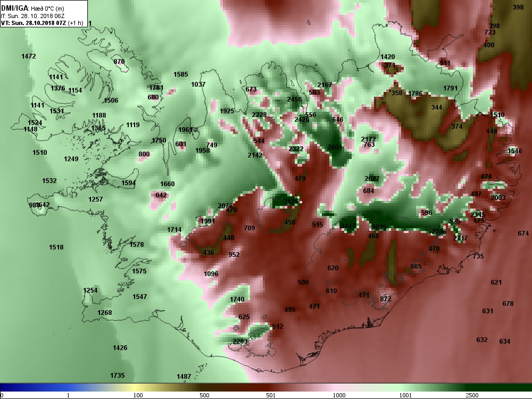This screenshot has width=532, height=399.
Task: Click the value 3035 on the map
Action: [379, 227]
